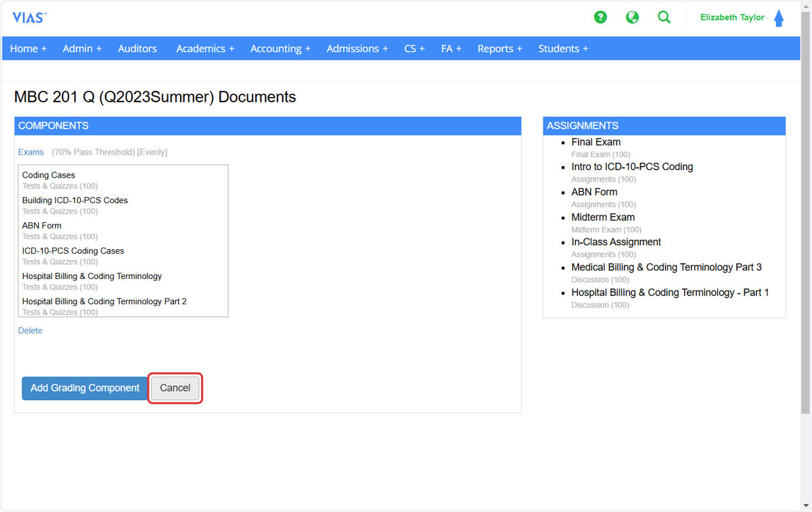Click the COMPONENTS panel header
Viewport: 812px width, 512px height.
[x=268, y=126]
